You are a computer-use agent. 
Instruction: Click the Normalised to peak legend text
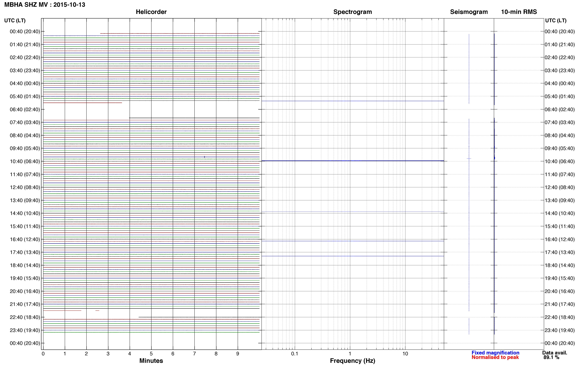[495, 357]
